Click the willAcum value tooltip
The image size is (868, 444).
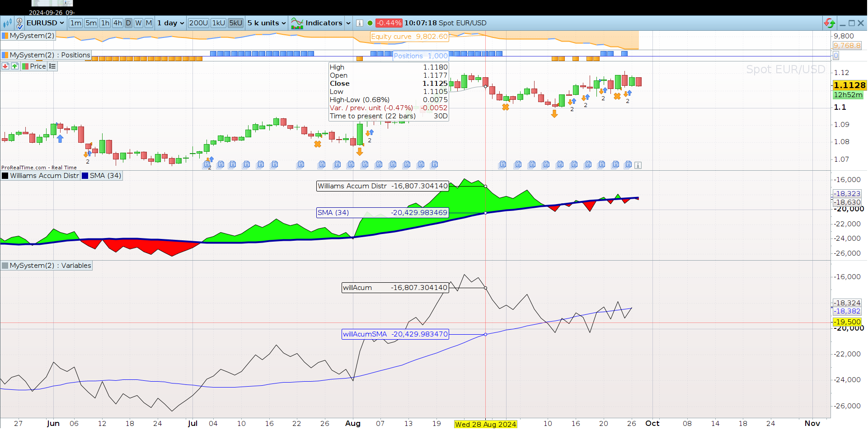[395, 288]
